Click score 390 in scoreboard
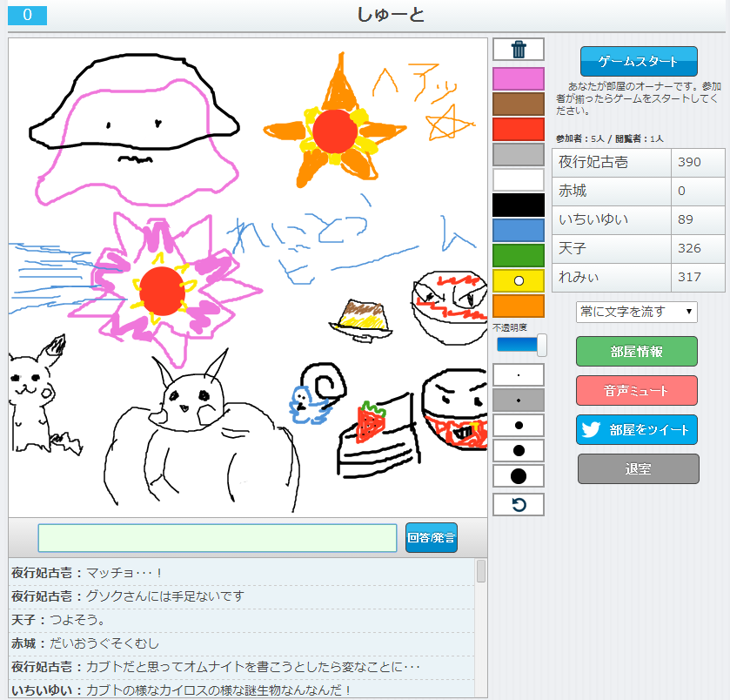The height and width of the screenshot is (700, 730). [x=689, y=162]
